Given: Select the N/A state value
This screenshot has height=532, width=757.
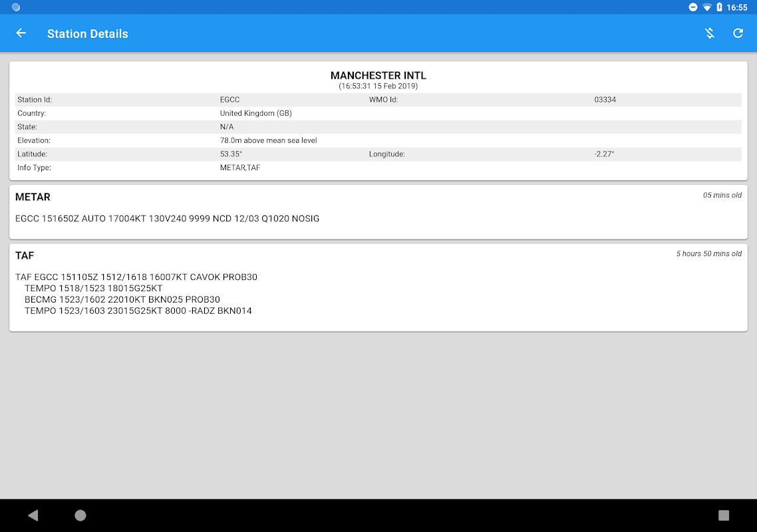Looking at the screenshot, I should (x=227, y=126).
